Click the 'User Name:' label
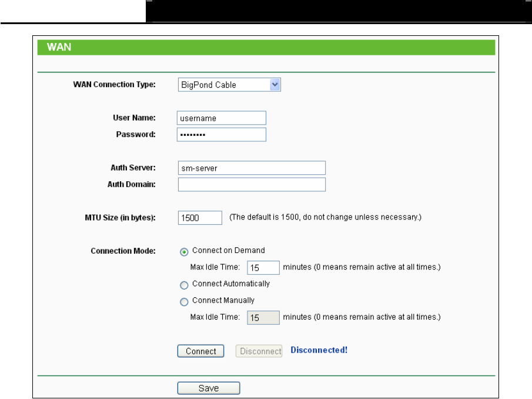The image size is (532, 399). coord(134,118)
